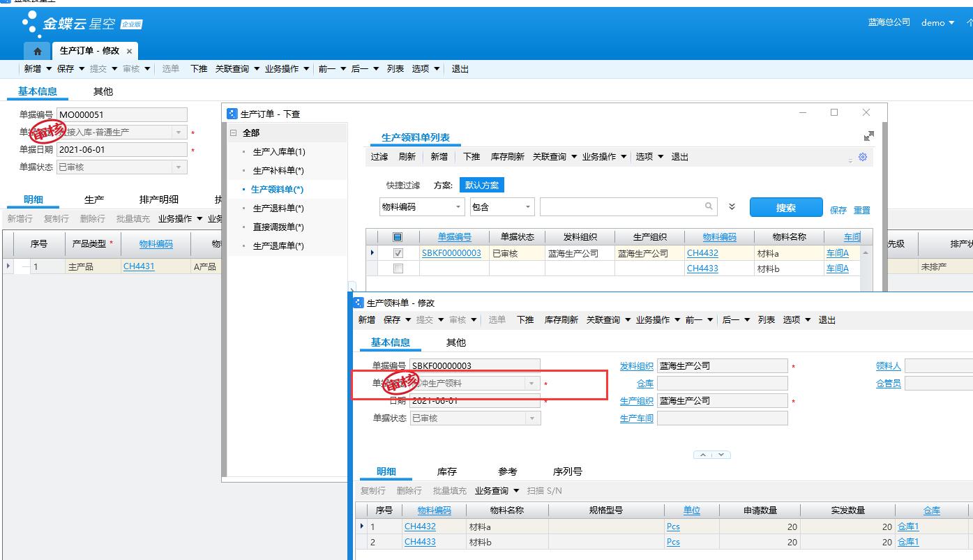Click 库存刷新 in 领料单列表 toolbar

[508, 157]
